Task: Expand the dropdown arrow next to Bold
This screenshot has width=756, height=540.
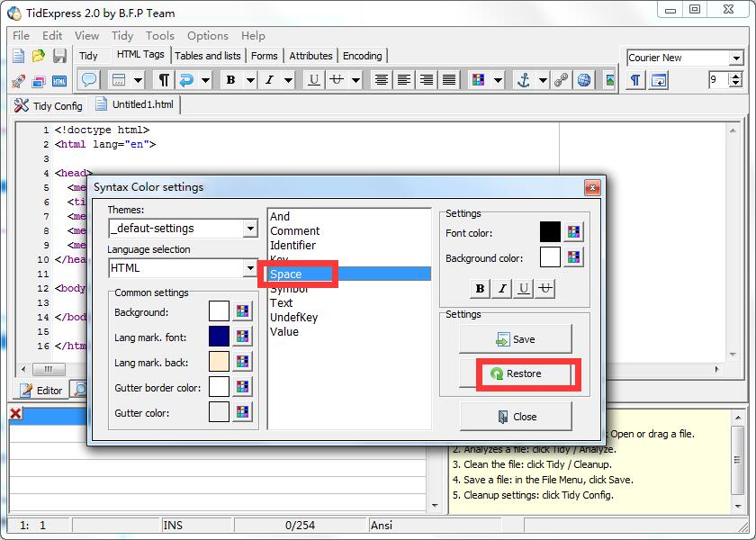Action: click(x=251, y=79)
